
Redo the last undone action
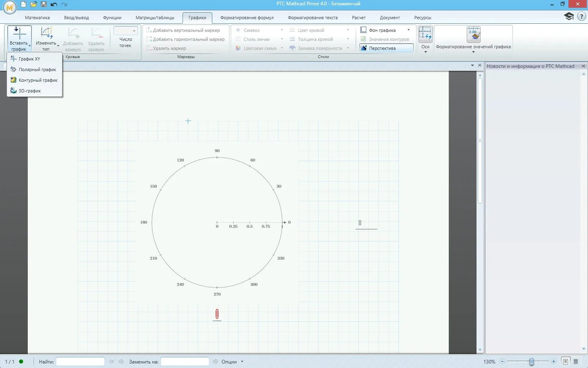(x=64, y=4)
